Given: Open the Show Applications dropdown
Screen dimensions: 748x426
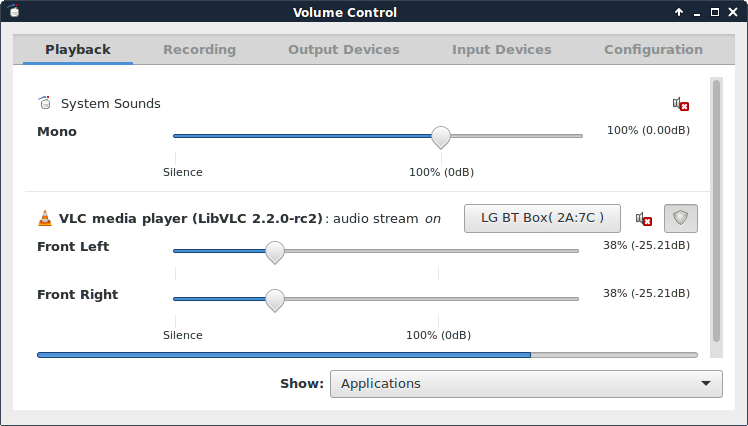Looking at the screenshot, I should (x=526, y=383).
